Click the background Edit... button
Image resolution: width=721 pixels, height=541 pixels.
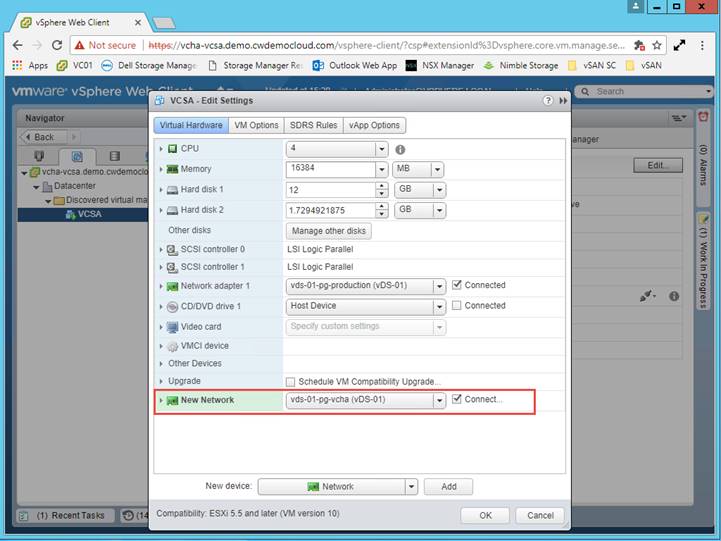(658, 165)
